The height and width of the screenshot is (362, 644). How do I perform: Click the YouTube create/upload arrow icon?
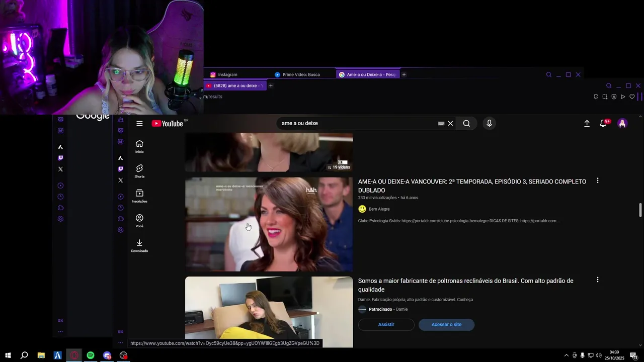tap(587, 123)
